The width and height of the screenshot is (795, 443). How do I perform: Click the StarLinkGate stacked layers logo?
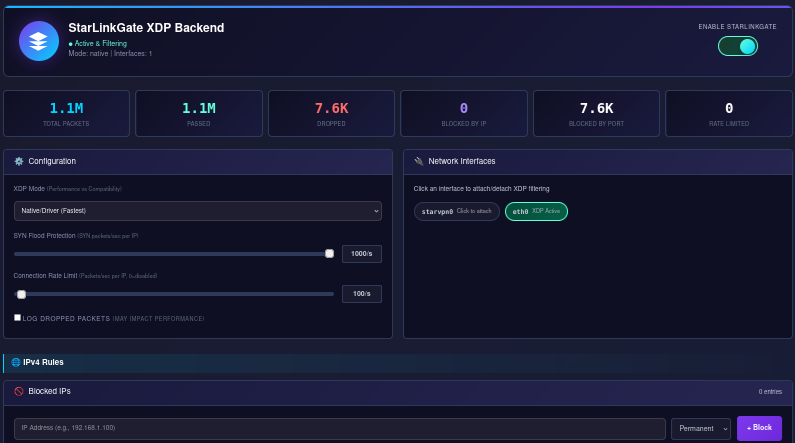(39, 41)
